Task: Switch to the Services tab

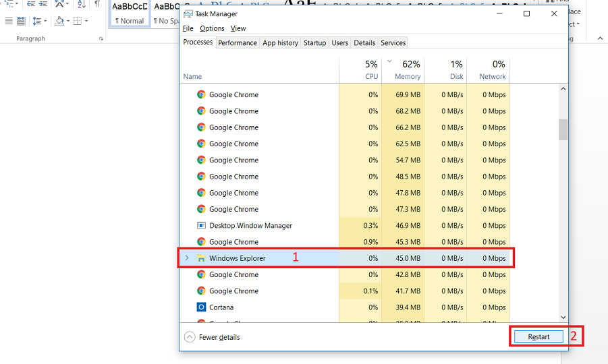Action: [393, 43]
